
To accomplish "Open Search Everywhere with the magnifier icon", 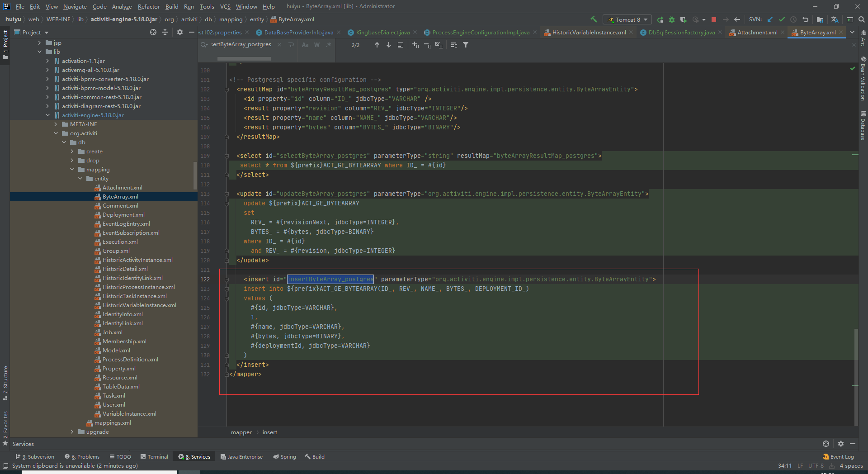I will tap(862, 19).
